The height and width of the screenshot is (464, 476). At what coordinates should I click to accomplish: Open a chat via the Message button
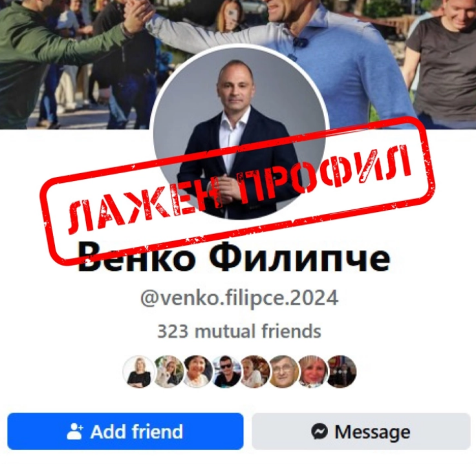click(x=361, y=431)
